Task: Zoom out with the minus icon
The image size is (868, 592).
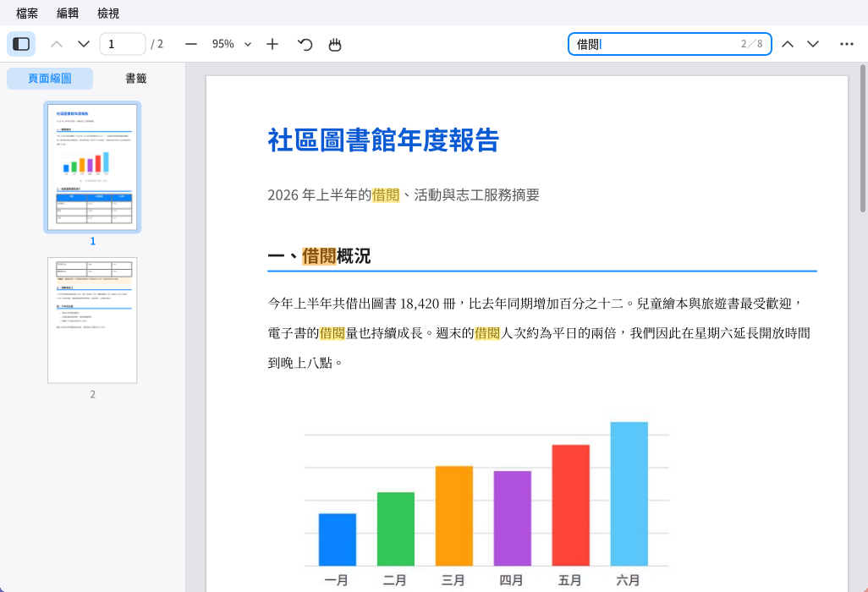Action: click(x=191, y=44)
